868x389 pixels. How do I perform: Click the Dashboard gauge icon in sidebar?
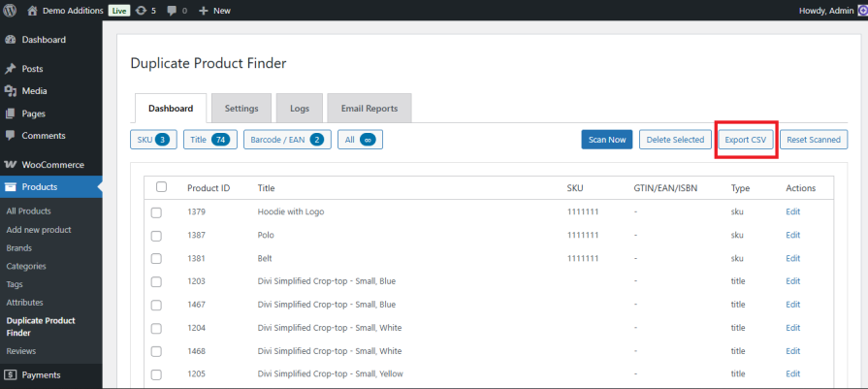[x=10, y=40]
